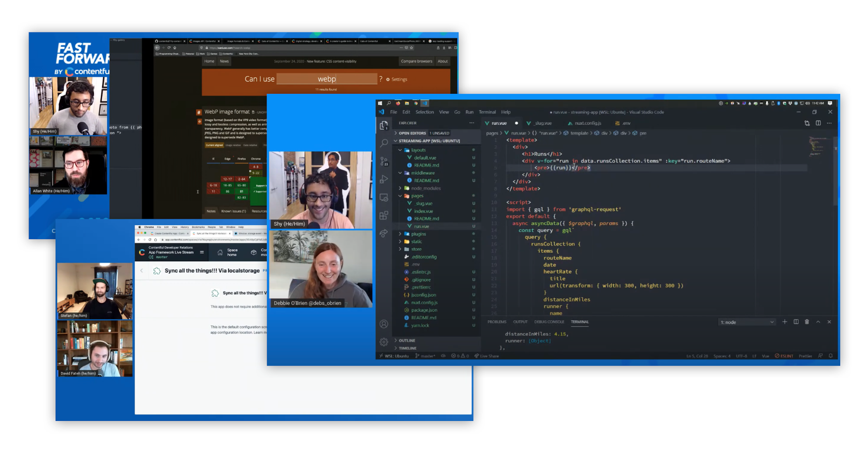
Task: Click the Accounts icon in the activity bar
Action: click(x=384, y=324)
